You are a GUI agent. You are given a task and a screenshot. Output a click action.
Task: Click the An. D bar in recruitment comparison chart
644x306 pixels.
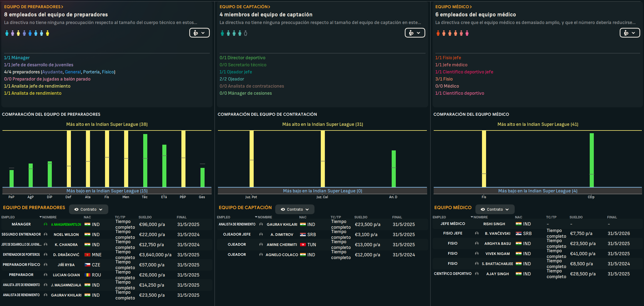(394, 169)
